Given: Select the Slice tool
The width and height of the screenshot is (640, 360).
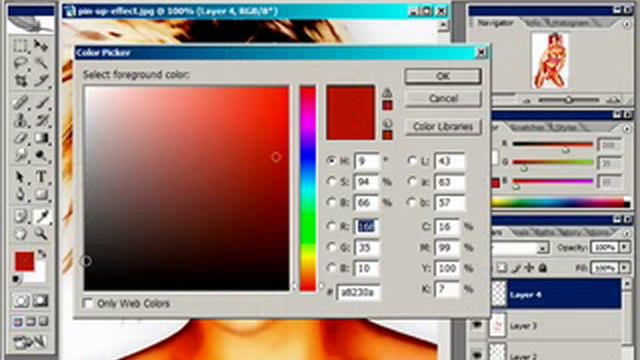Looking at the screenshot, I should pos(41,81).
